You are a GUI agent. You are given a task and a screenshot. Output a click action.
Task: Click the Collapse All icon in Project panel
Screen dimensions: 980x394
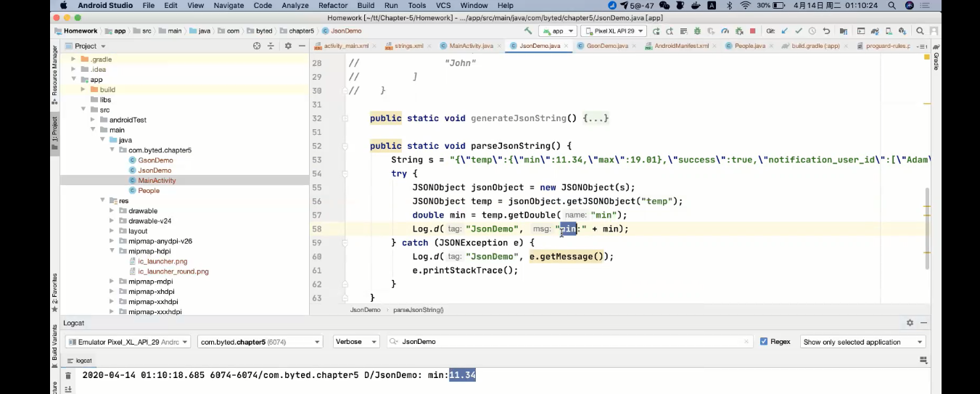(x=271, y=46)
